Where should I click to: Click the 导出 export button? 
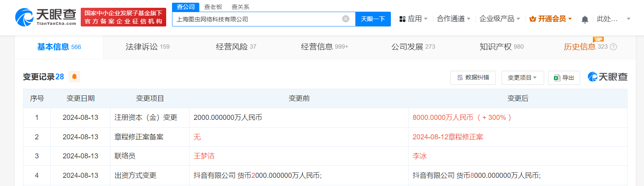click(564, 78)
